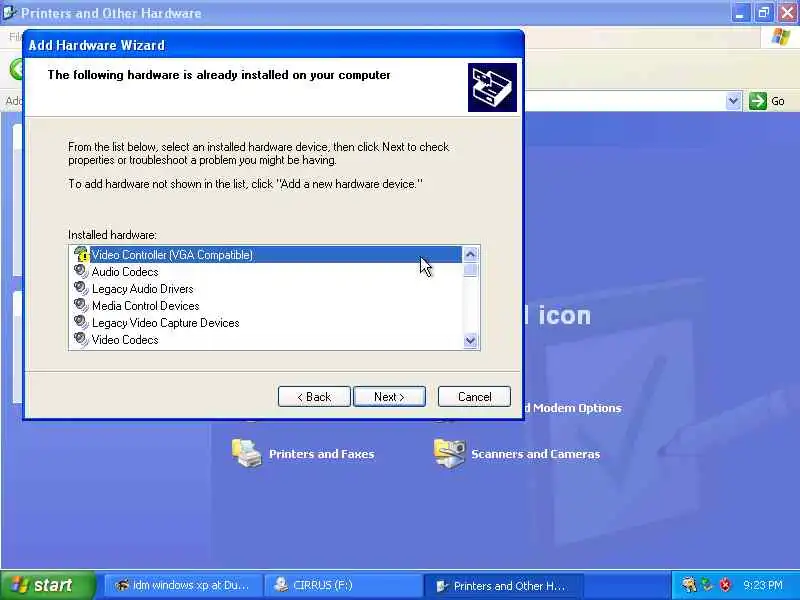Switch to CIRRUS (F:) taskbar window
The image size is (800, 600).
(x=343, y=585)
